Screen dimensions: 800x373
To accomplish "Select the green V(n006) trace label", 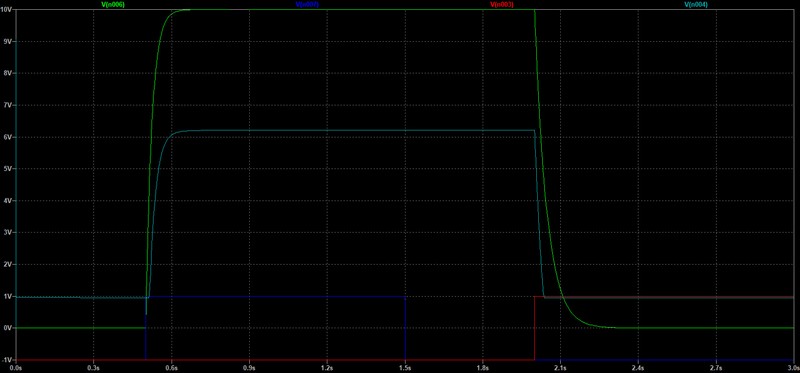I will tap(113, 4).
